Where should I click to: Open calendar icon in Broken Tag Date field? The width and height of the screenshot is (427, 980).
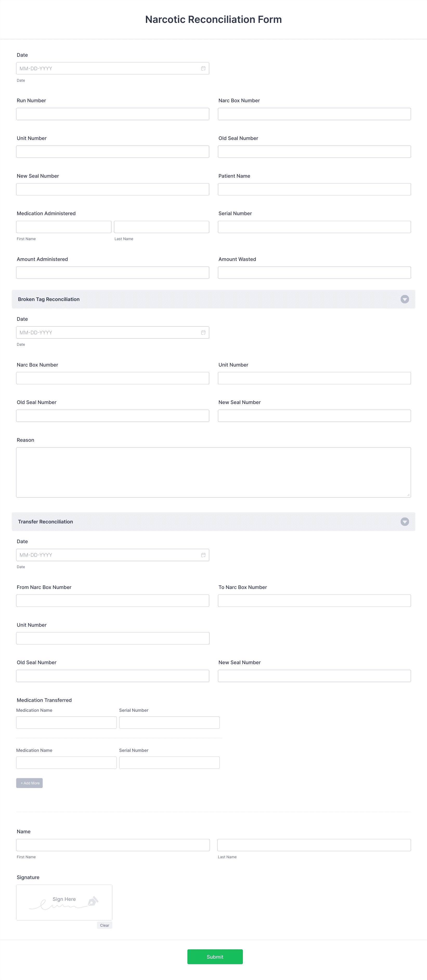pyautogui.click(x=203, y=332)
